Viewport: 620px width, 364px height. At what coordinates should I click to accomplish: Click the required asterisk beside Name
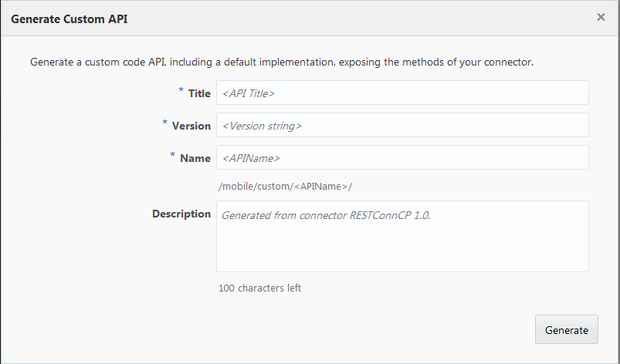(x=173, y=157)
